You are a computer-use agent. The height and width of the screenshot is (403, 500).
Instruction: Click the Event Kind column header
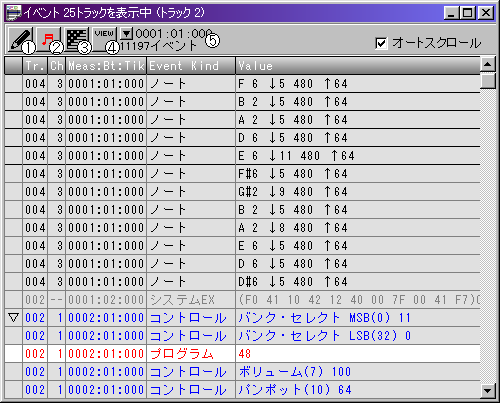[191, 66]
